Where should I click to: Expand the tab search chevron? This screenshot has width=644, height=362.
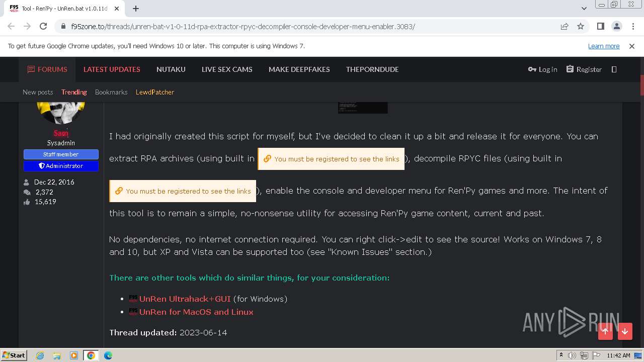pos(584,9)
